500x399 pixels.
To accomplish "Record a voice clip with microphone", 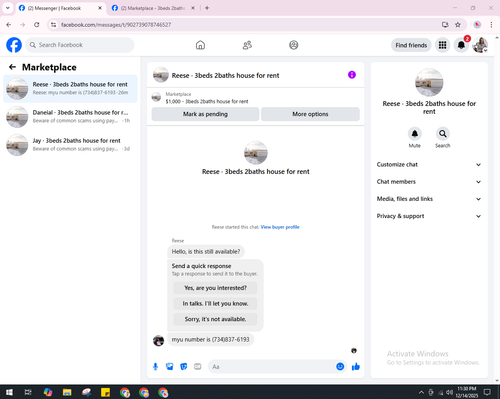I will click(155, 367).
